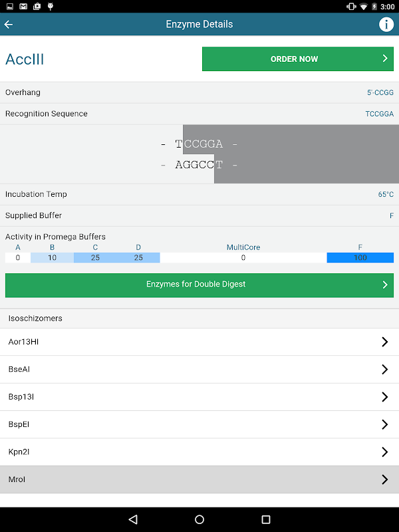Open Android recent apps button
The image size is (399, 532).
pyautogui.click(x=266, y=519)
